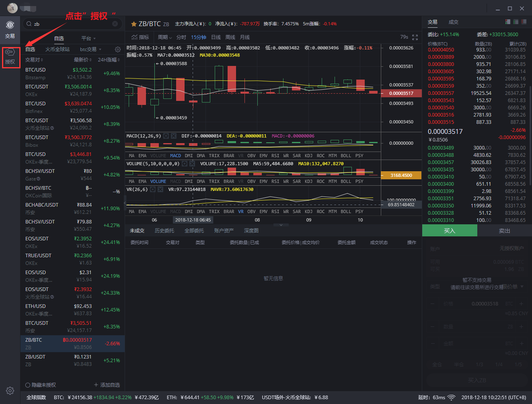Click the user avatar at top left

(x=12, y=8)
